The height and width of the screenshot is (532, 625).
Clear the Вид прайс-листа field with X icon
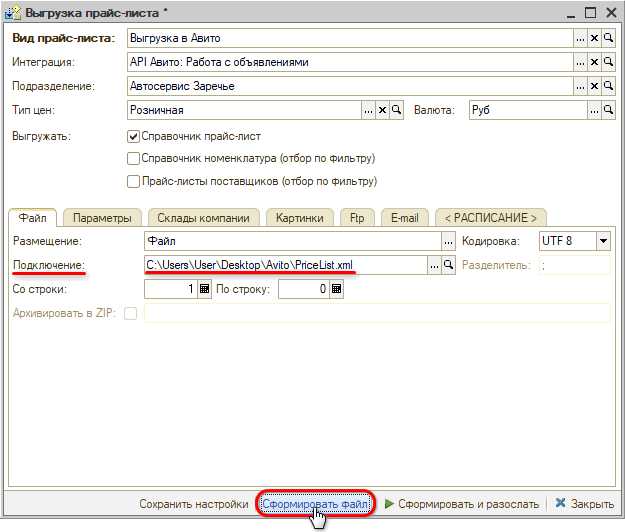tap(594, 38)
